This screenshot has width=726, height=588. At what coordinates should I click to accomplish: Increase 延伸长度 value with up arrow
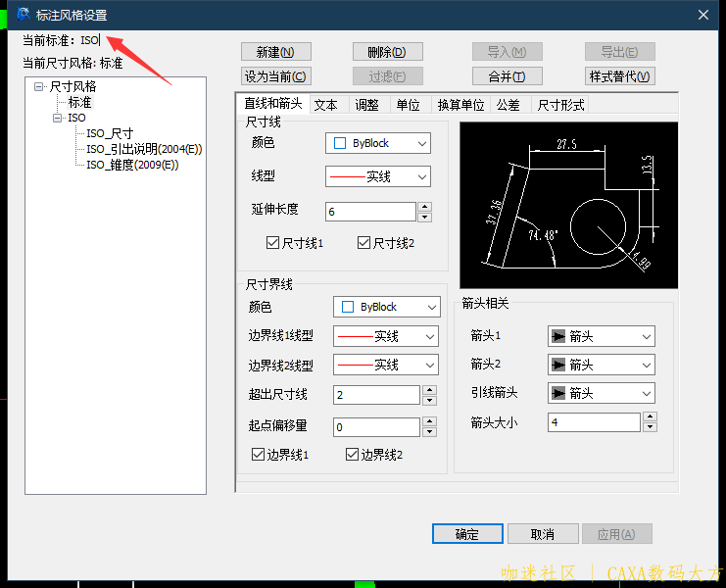[x=424, y=207]
